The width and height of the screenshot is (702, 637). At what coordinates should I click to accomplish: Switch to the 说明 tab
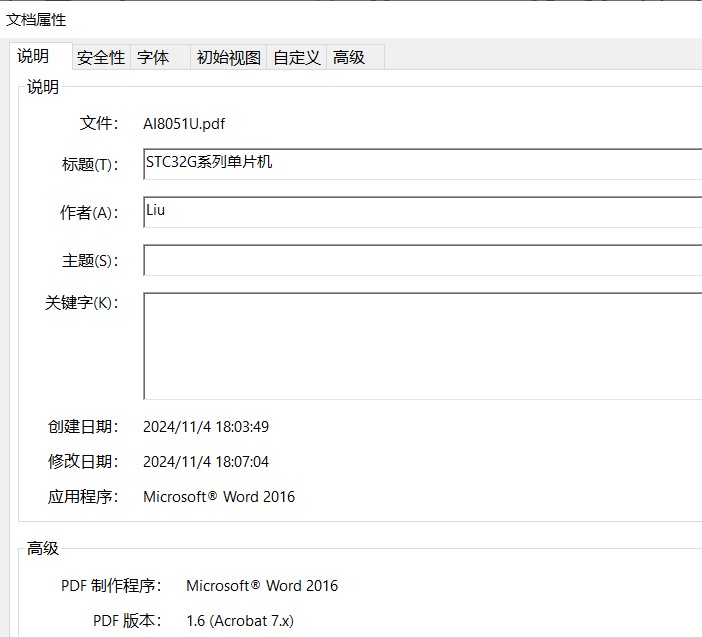click(x=41, y=56)
